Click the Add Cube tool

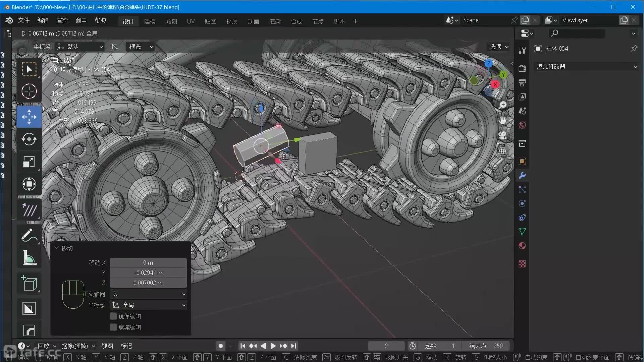(29, 284)
